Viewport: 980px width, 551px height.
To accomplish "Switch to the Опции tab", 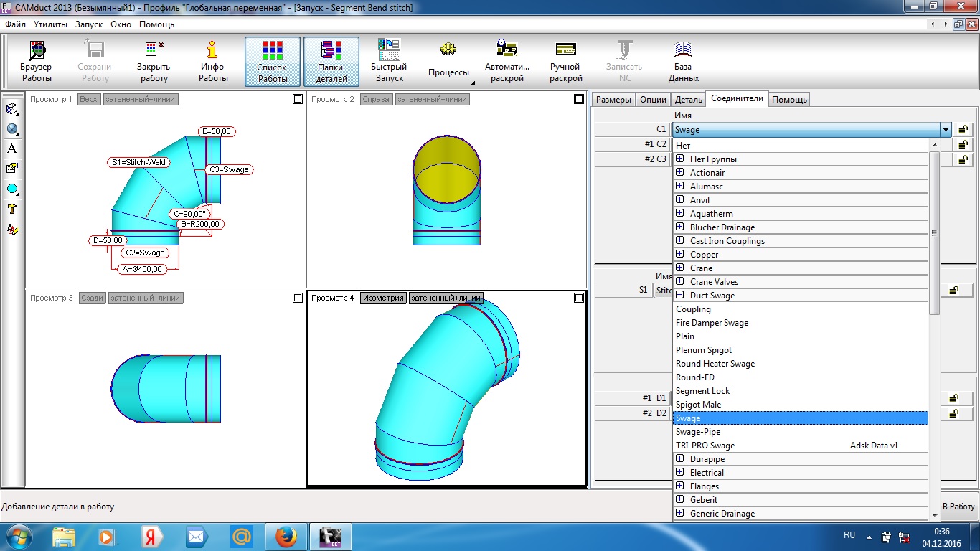I will coord(653,100).
